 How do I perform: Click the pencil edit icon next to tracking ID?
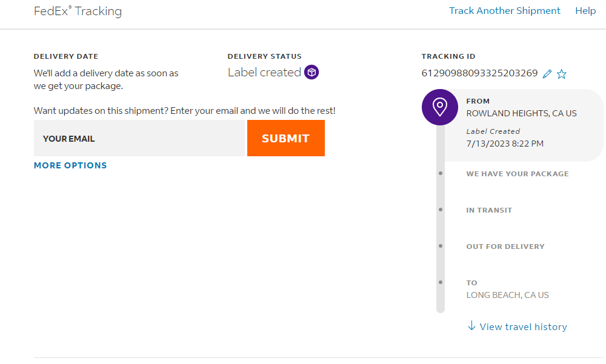pos(547,74)
